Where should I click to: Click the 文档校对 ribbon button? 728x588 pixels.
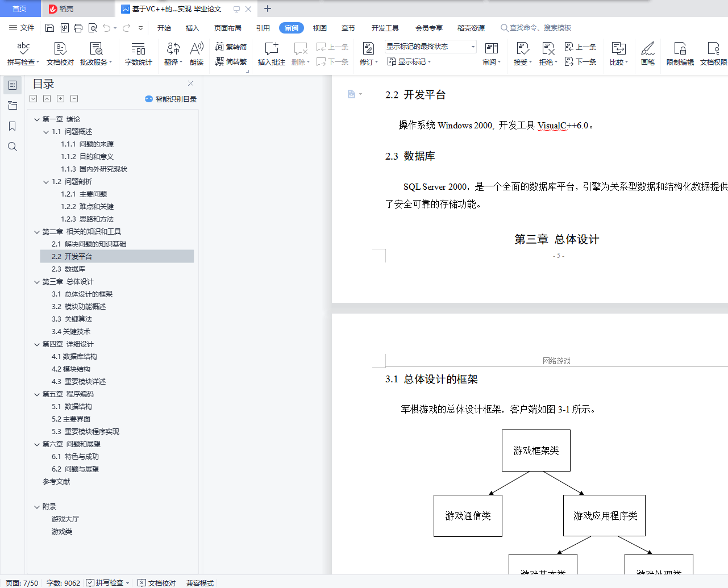(x=60, y=54)
